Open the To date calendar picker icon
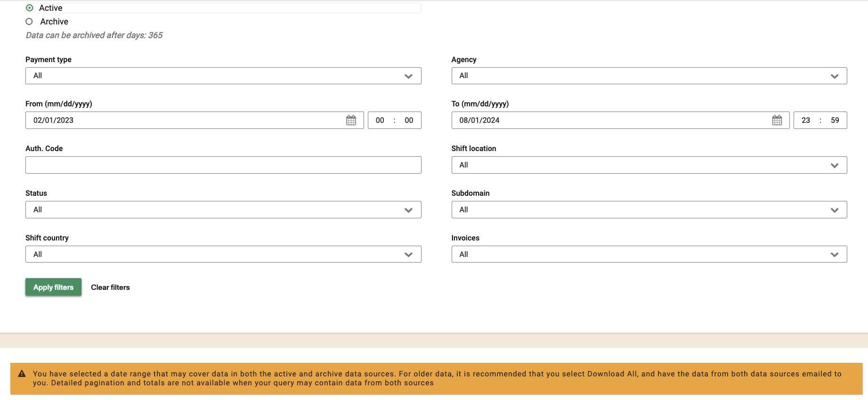 pyautogui.click(x=777, y=120)
